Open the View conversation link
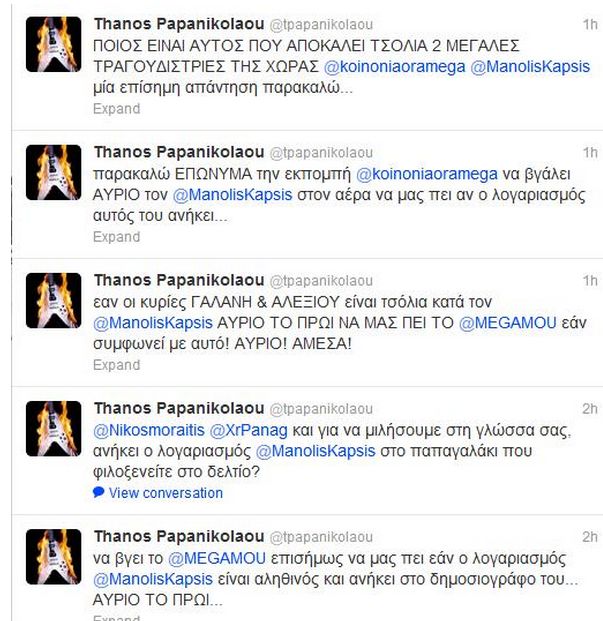Image resolution: width=603 pixels, height=621 pixels. (x=165, y=493)
